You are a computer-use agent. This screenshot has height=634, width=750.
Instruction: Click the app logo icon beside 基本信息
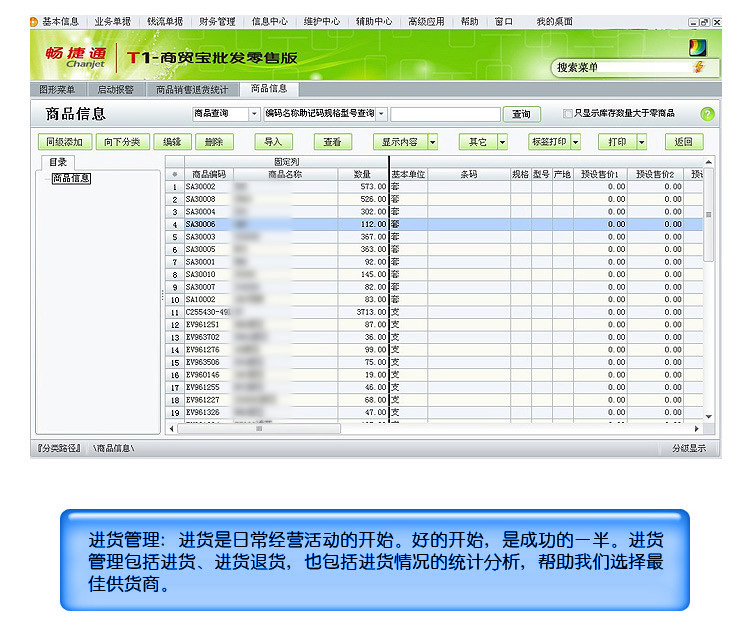33,22
